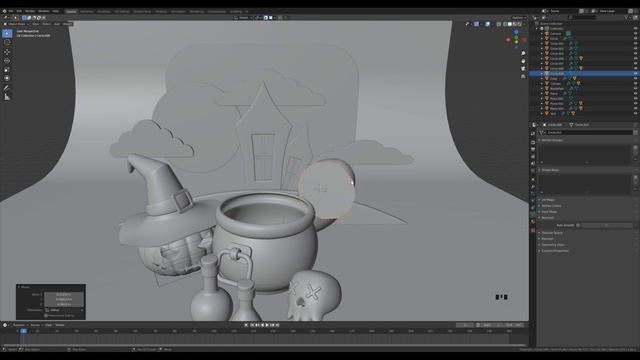The height and width of the screenshot is (360, 640).
Task: Open the Object Mode dropdown
Action: tap(16, 24)
